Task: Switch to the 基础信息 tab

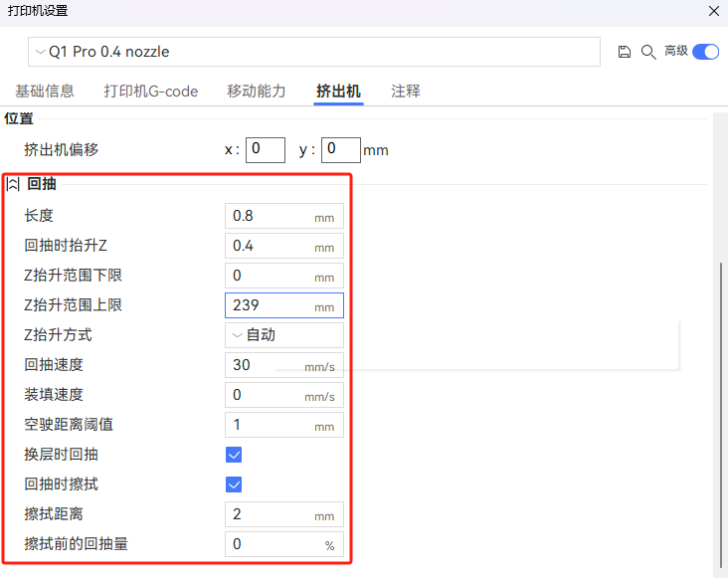Action: (x=45, y=92)
